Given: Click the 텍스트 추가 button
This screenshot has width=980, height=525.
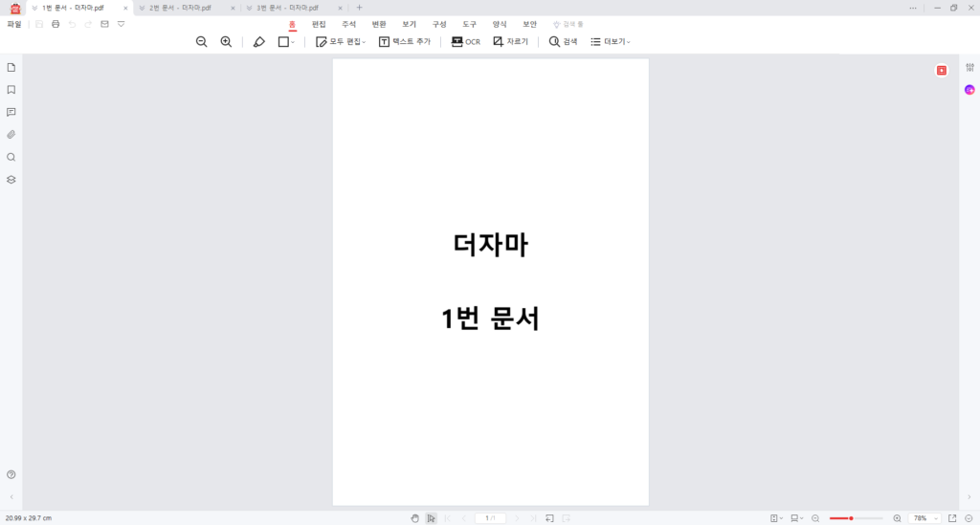Looking at the screenshot, I should click(405, 42).
